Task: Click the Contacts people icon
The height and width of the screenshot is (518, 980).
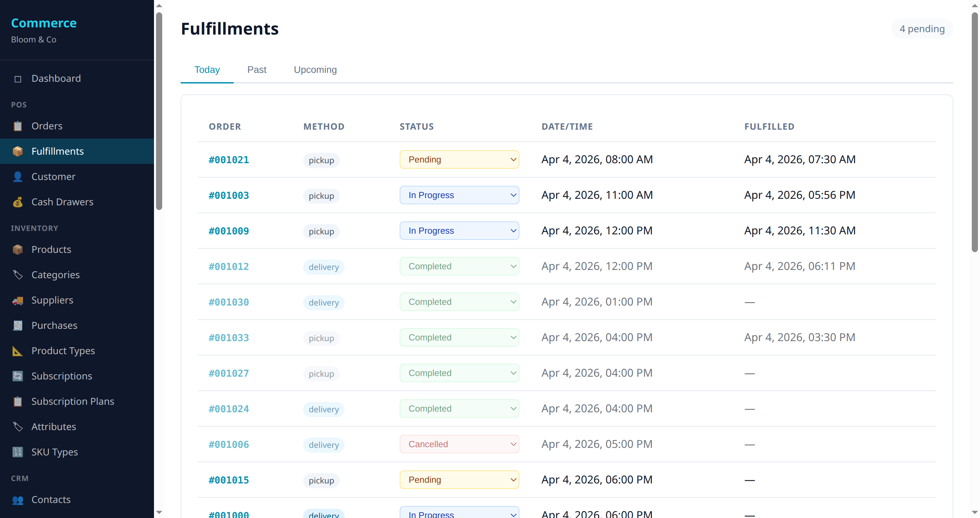Action: click(17, 500)
